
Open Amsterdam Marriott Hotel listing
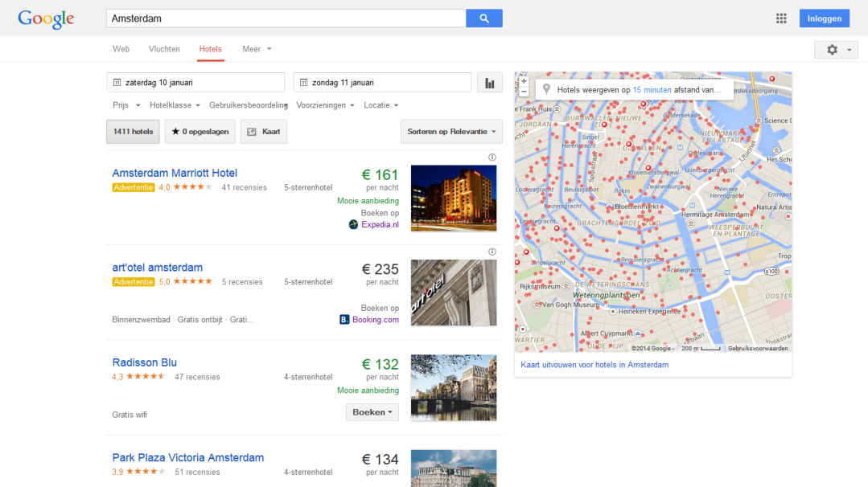point(175,173)
